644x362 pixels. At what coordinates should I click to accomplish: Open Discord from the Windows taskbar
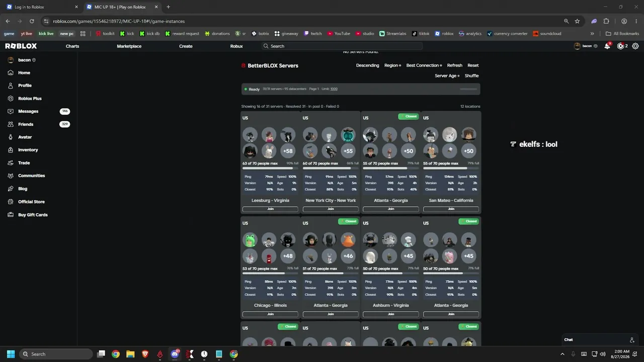[175, 354]
